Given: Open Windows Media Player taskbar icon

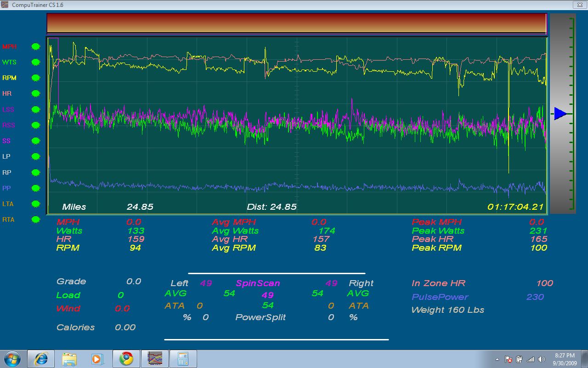Looking at the screenshot, I should pyautogui.click(x=97, y=359).
